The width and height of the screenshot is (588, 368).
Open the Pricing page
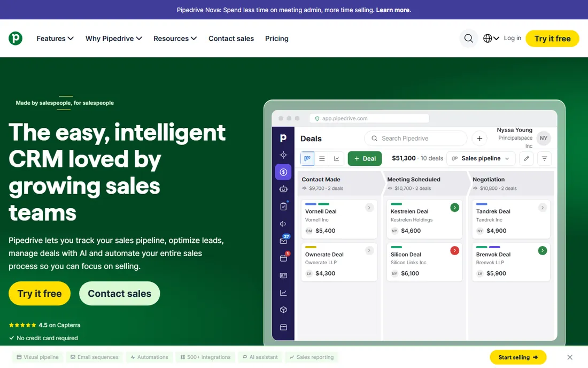coord(277,39)
